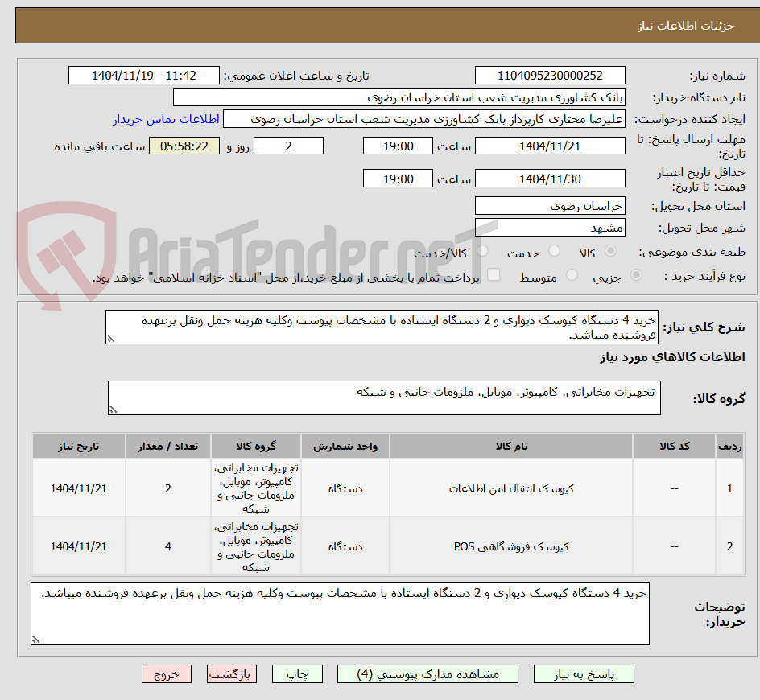Click the طبقه بندی موضوعی label
This screenshot has width=760, height=700.
pos(692,252)
